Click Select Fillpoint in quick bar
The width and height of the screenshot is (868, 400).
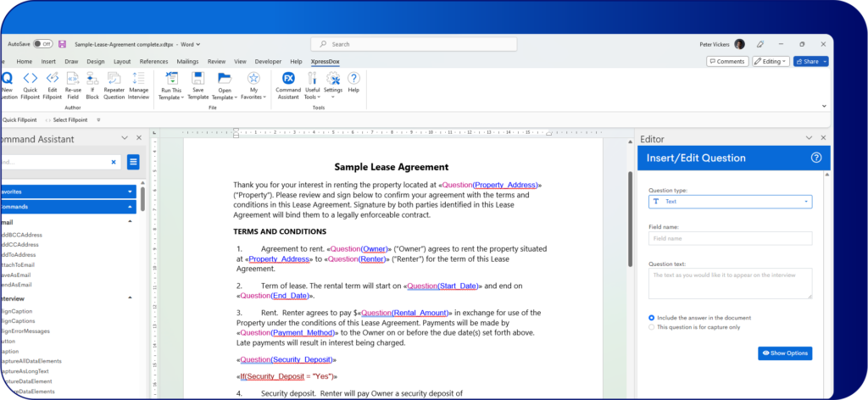pos(66,119)
